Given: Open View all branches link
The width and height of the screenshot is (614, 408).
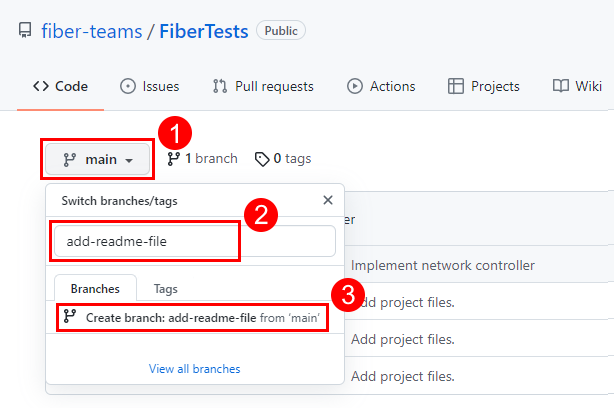Looking at the screenshot, I should [x=194, y=369].
